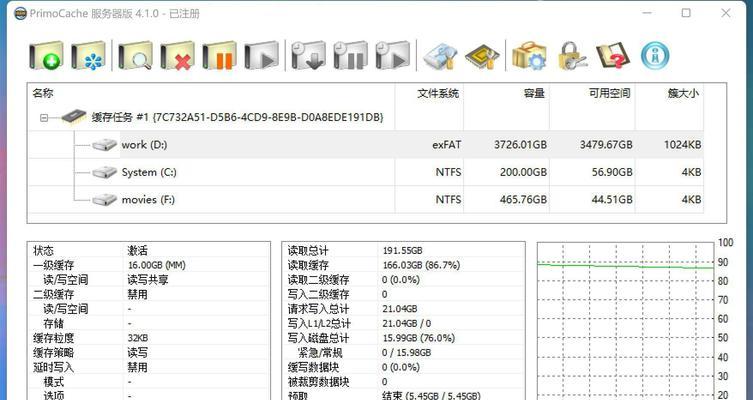Viewport: 753px width, 400px height.
Task: Click the 15.99GB (76.0%) disk write value
Action: point(418,338)
